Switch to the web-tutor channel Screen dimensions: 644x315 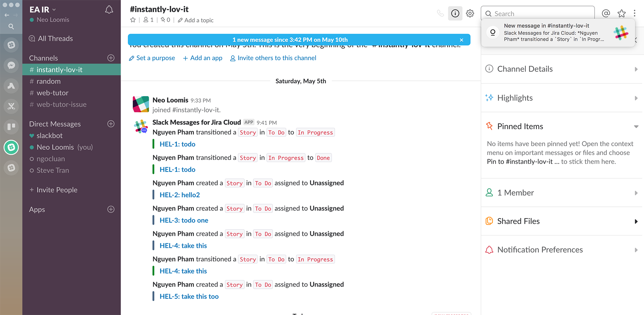point(71,93)
